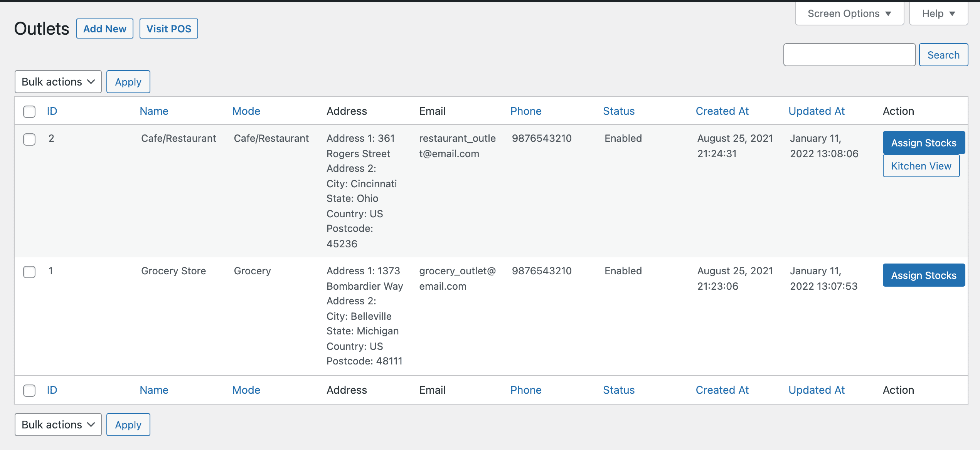Expand the Help dropdown tab
The image size is (980, 450).
938,13
